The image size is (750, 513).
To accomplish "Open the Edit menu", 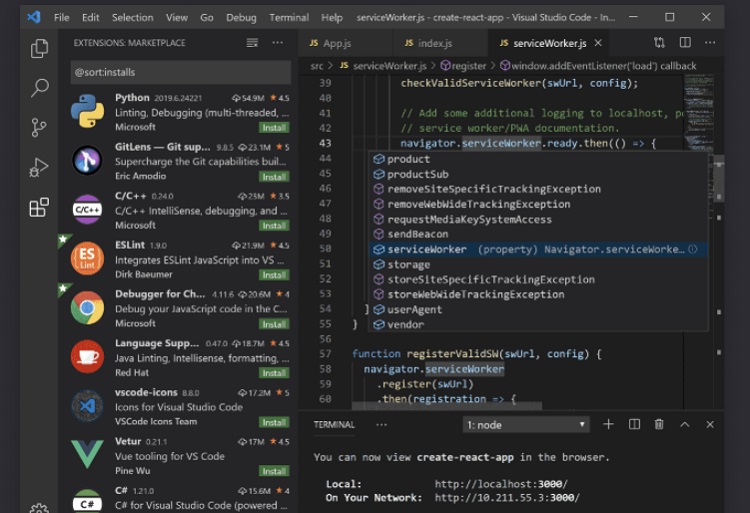I will (x=90, y=18).
